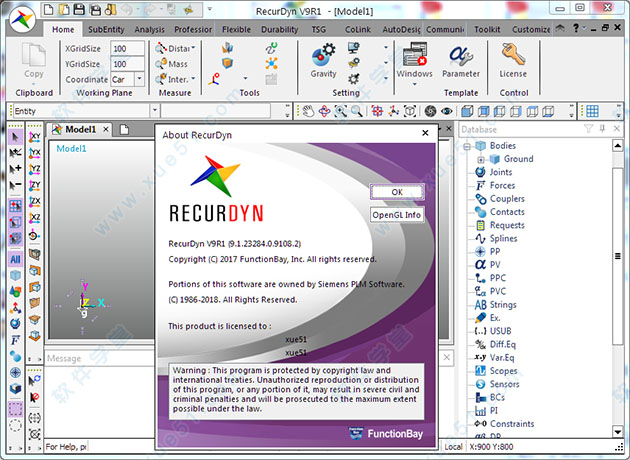Select Scopes in the Database tree
Viewport: 630px width, 460px height.
point(503,371)
